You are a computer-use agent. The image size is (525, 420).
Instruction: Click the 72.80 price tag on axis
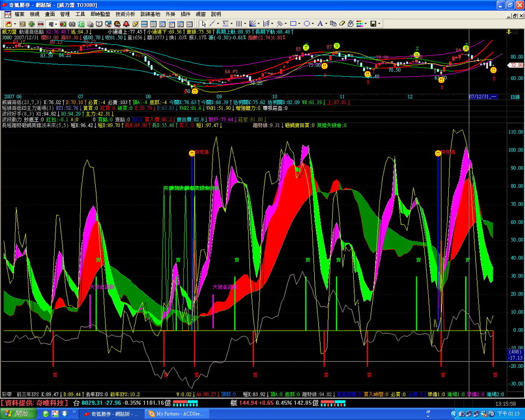coord(516,65)
